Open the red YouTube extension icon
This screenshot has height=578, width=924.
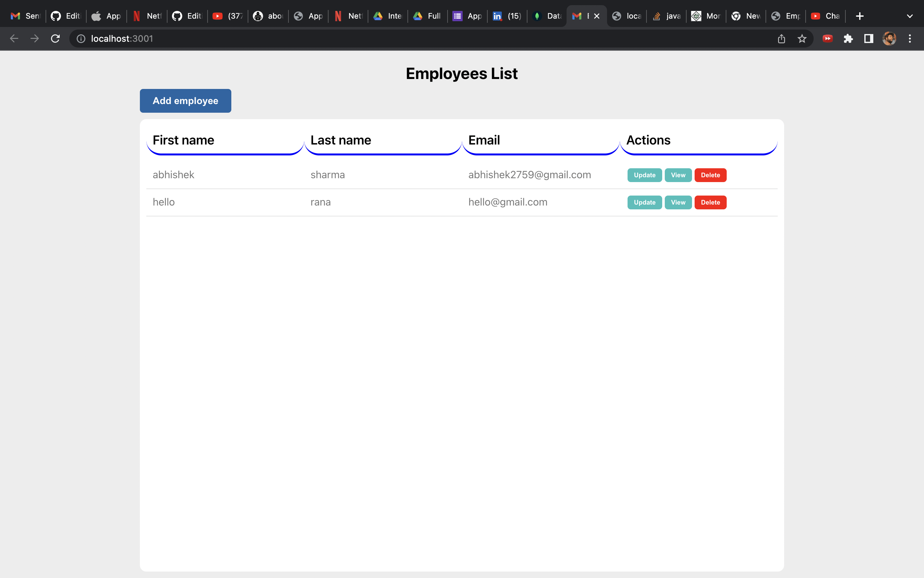[x=827, y=39]
